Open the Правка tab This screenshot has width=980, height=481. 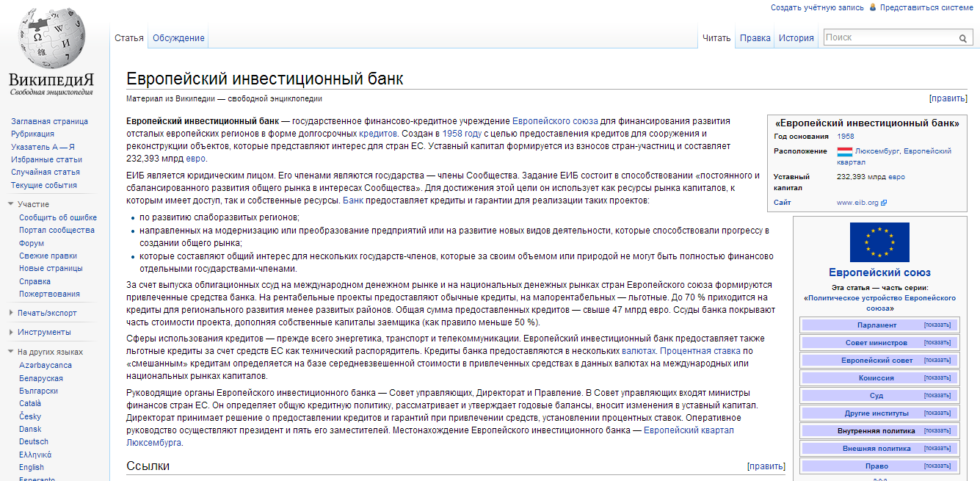coord(755,38)
